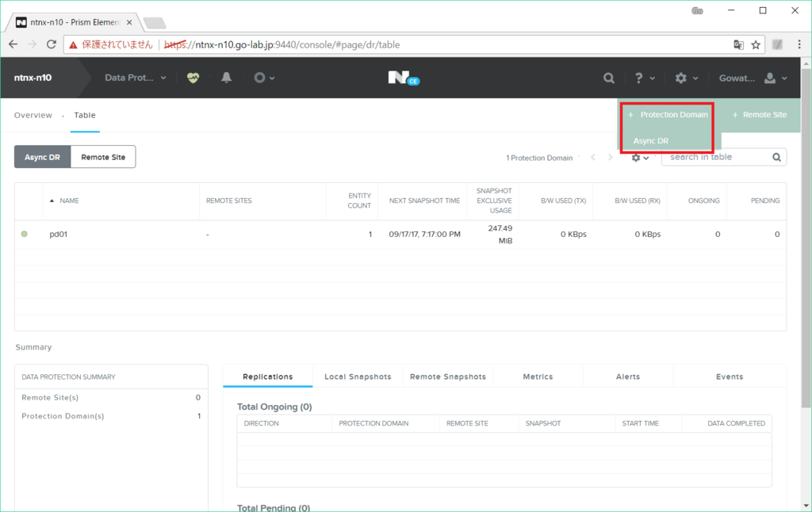Click the B/W USED (TX) column header
The image size is (812, 512).
pos(564,201)
